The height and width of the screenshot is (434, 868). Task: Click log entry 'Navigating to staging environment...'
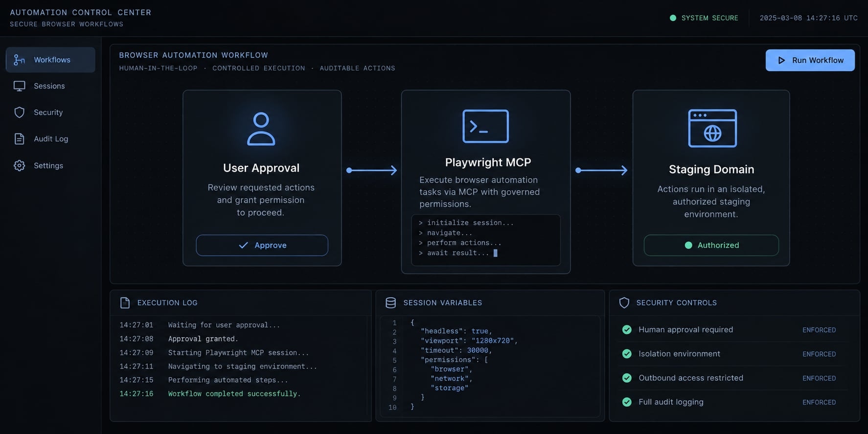pos(242,366)
